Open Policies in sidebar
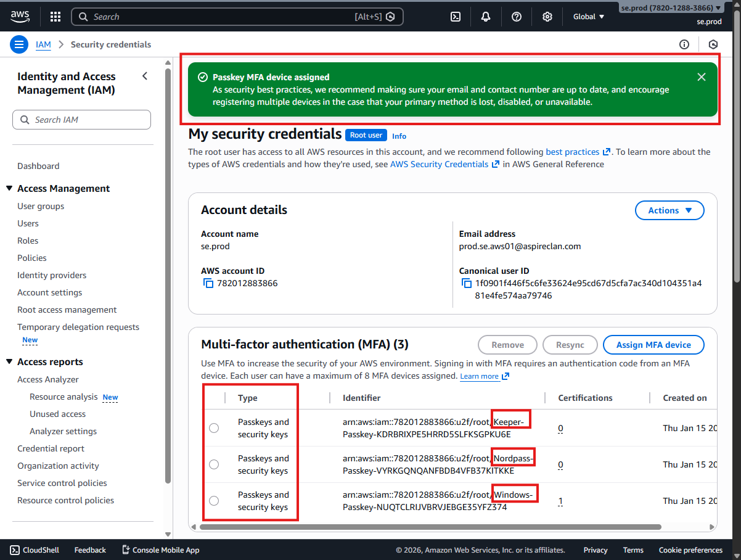This screenshot has width=741, height=560. (32, 258)
